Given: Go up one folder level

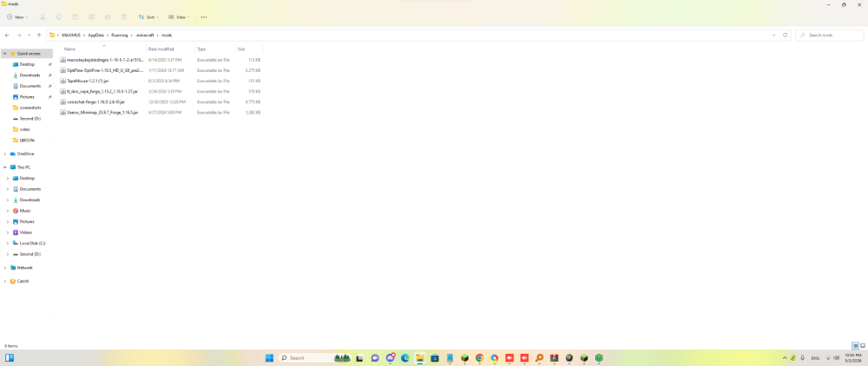Looking at the screenshot, I should [39, 35].
